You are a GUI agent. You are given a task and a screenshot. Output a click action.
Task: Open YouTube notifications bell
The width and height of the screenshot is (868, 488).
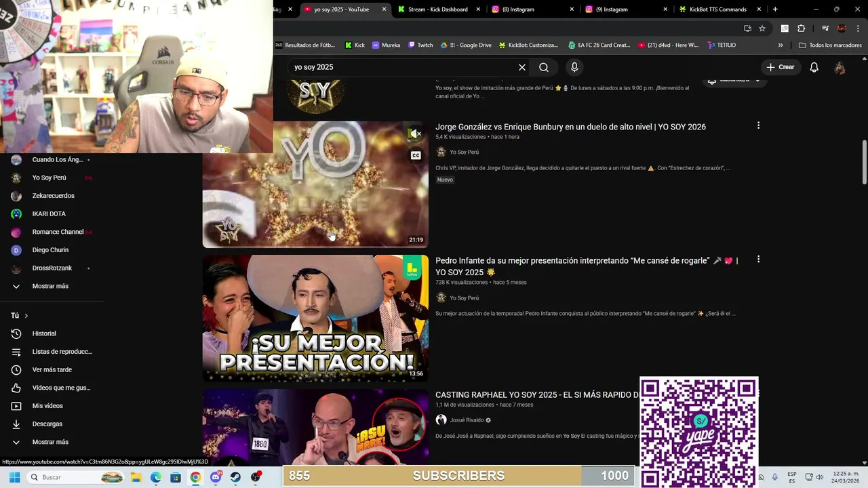(814, 67)
